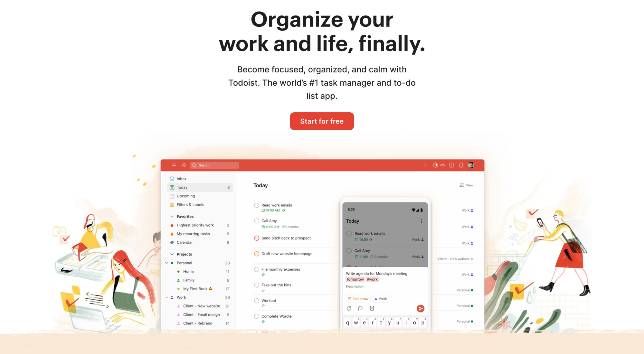Select the Upcoming menu item
644x354 pixels.
click(x=185, y=195)
